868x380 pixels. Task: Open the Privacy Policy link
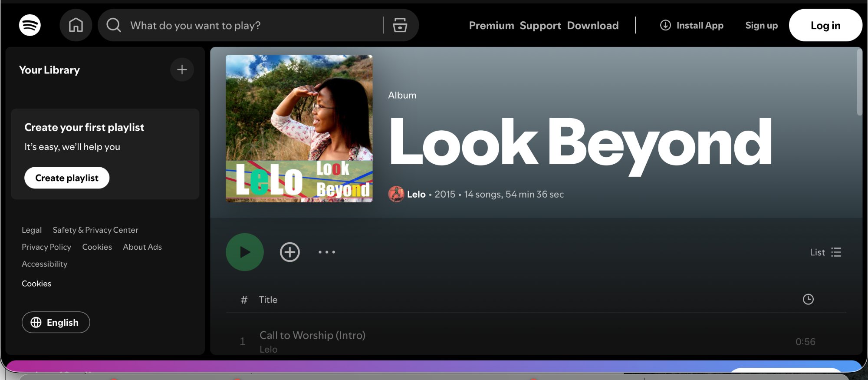coord(46,247)
